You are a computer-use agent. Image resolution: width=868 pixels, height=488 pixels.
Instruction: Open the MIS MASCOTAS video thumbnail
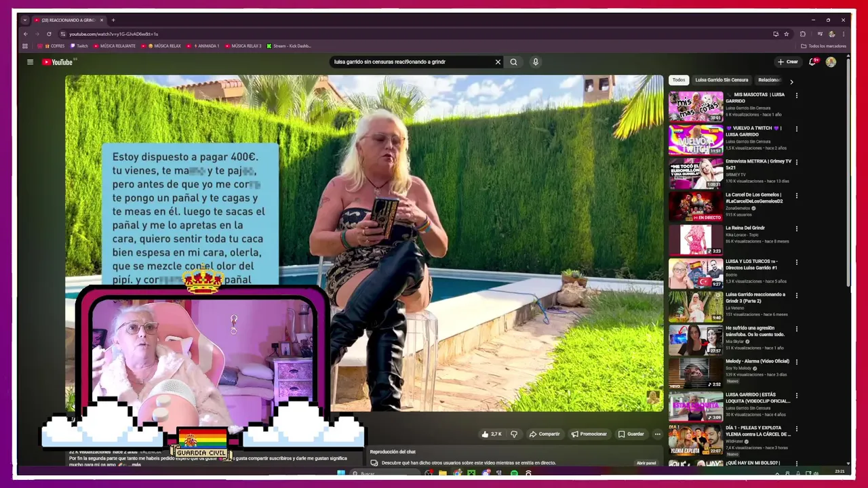click(696, 106)
